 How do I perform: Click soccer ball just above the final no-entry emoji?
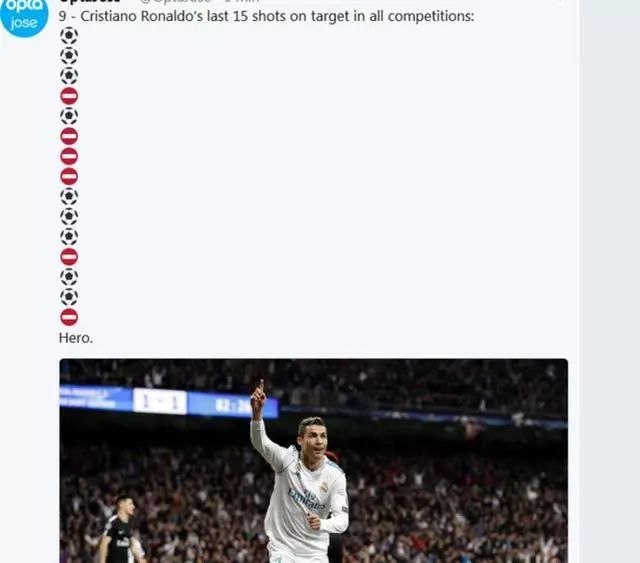pos(69,297)
